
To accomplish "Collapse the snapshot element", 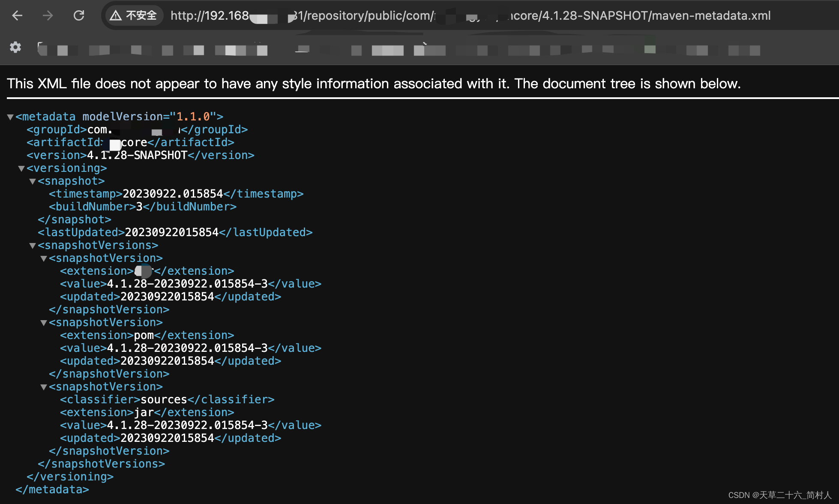I will (33, 181).
